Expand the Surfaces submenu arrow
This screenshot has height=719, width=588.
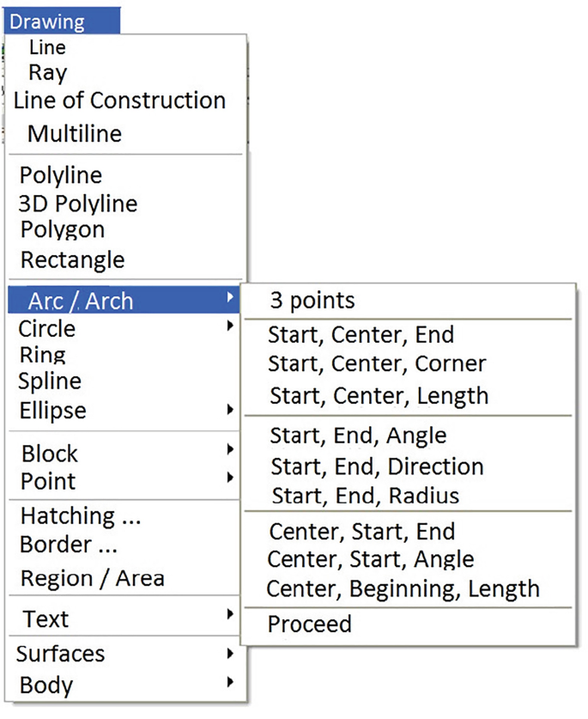(230, 654)
